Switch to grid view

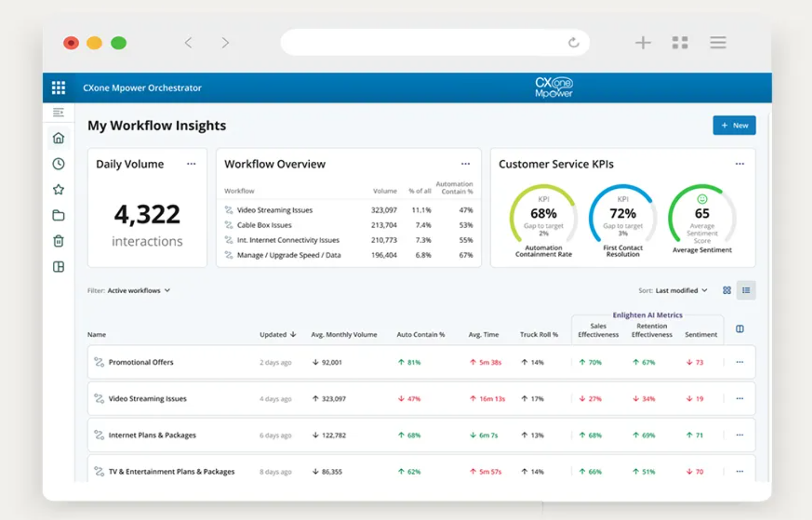pyautogui.click(x=727, y=290)
